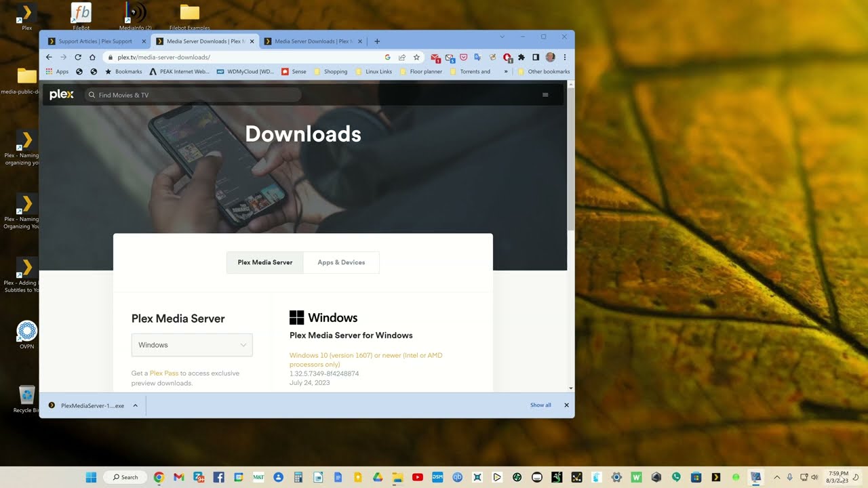Open the taskbar clock and date

838,477
